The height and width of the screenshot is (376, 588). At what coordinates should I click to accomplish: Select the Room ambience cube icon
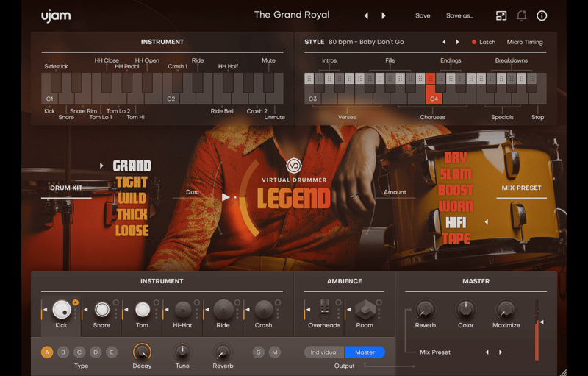click(365, 310)
